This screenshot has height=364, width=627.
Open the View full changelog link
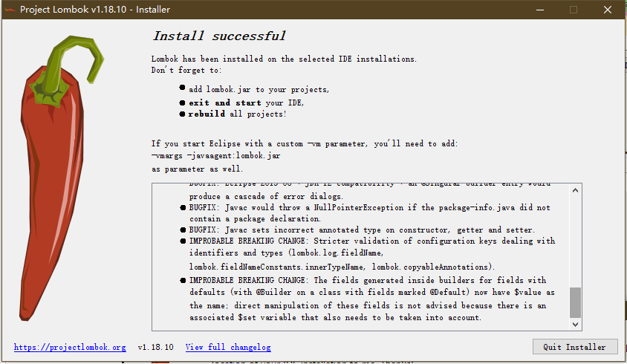pos(228,347)
